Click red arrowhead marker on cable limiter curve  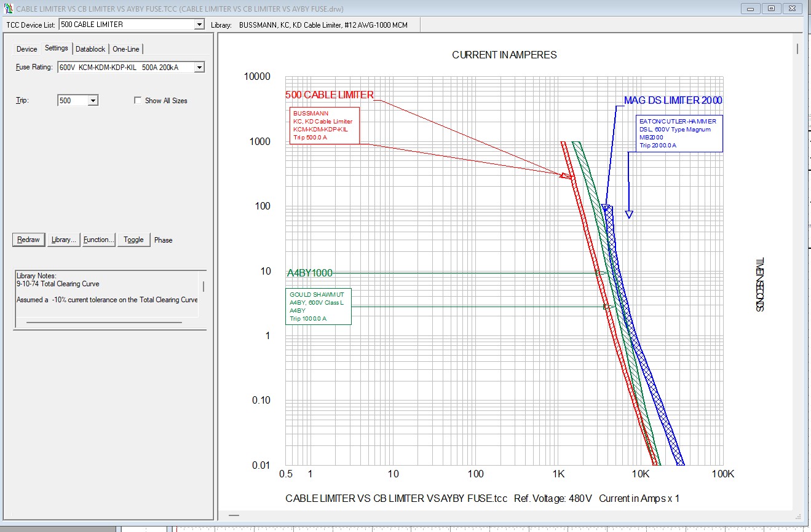564,176
